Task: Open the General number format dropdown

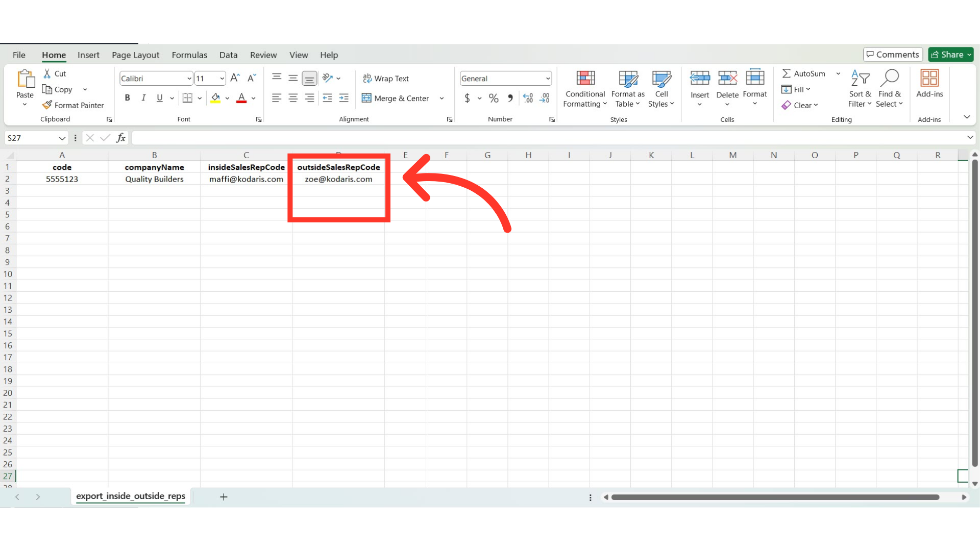Action: pyautogui.click(x=548, y=79)
